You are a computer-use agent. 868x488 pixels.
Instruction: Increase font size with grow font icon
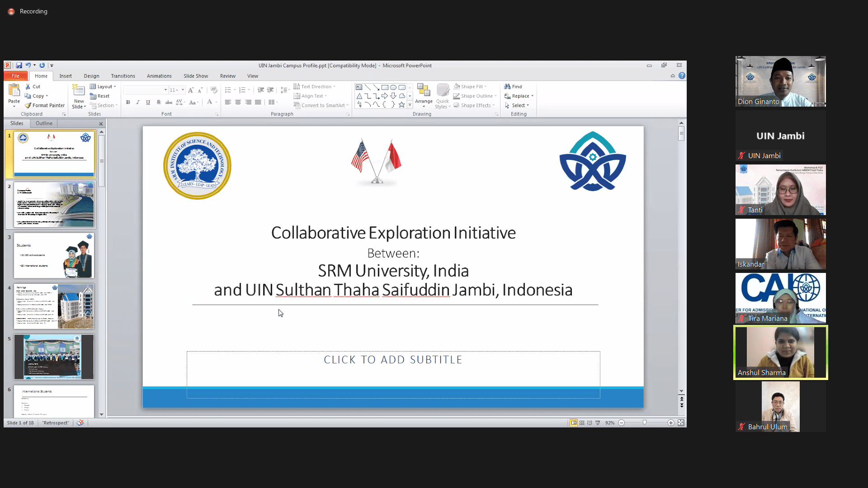coord(191,90)
